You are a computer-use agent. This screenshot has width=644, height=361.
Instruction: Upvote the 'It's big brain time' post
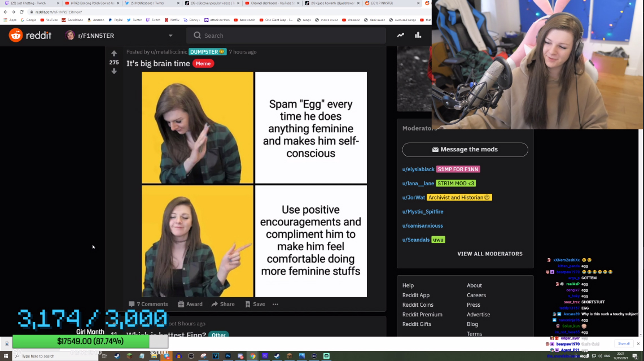(114, 54)
